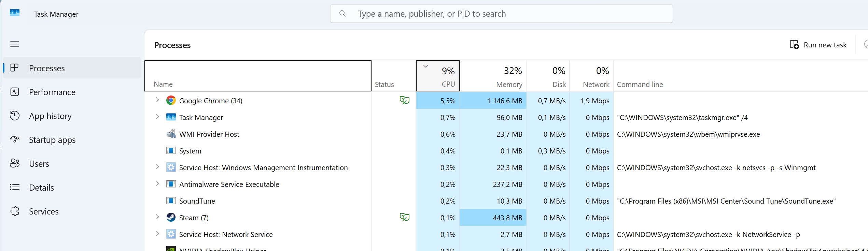868x251 pixels.
Task: Click Chrome's efficiency mode leaf icon
Action: [x=404, y=100]
